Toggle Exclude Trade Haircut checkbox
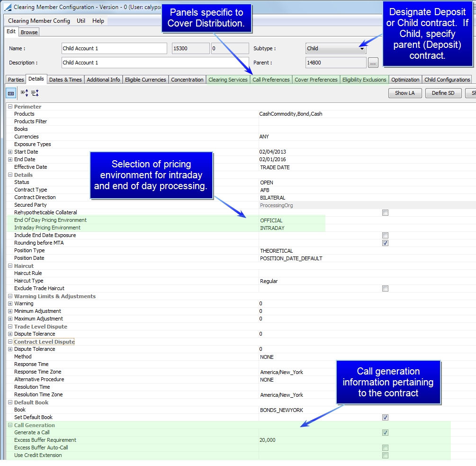Image resolution: width=476 pixels, height=466 pixels. click(x=385, y=289)
